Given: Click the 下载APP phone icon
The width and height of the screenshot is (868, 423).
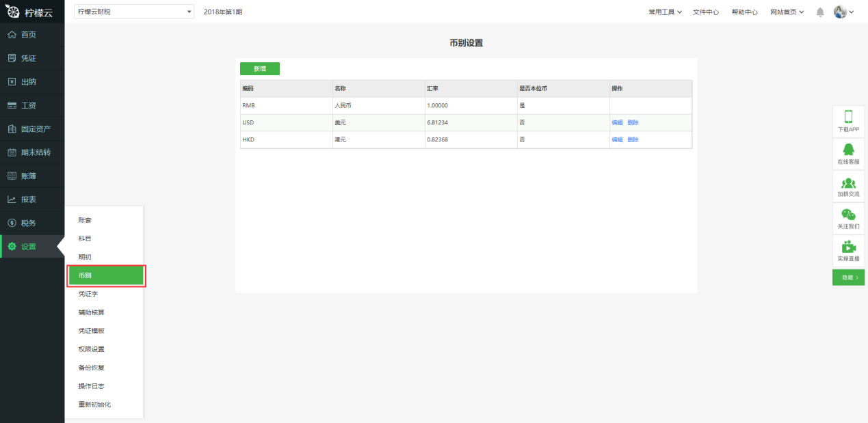Looking at the screenshot, I should (x=848, y=118).
